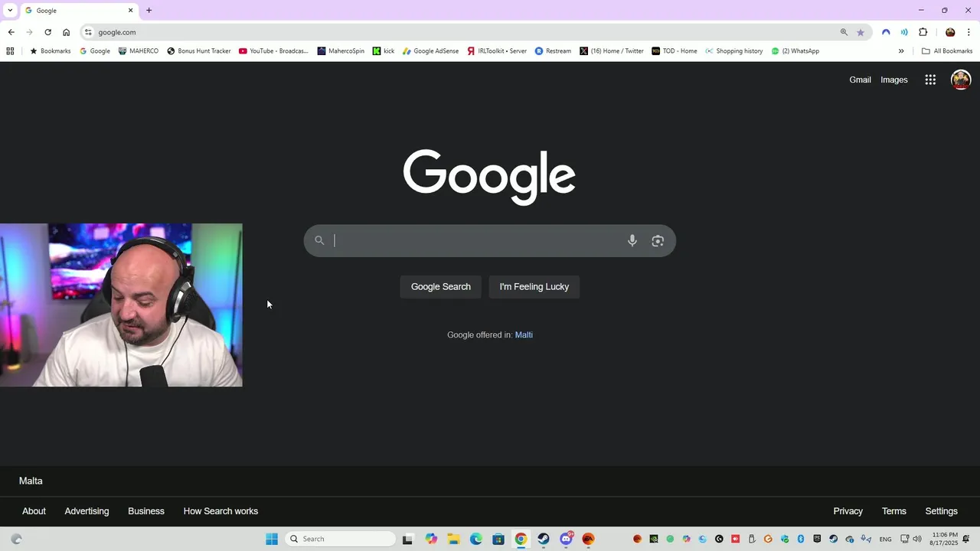Open Steam from taskbar

pyautogui.click(x=544, y=539)
